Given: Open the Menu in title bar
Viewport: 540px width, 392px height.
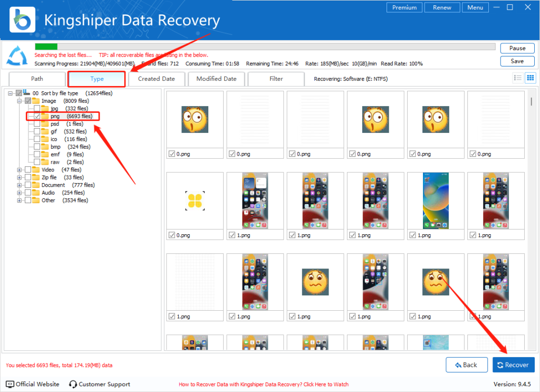Looking at the screenshot, I should (x=475, y=7).
